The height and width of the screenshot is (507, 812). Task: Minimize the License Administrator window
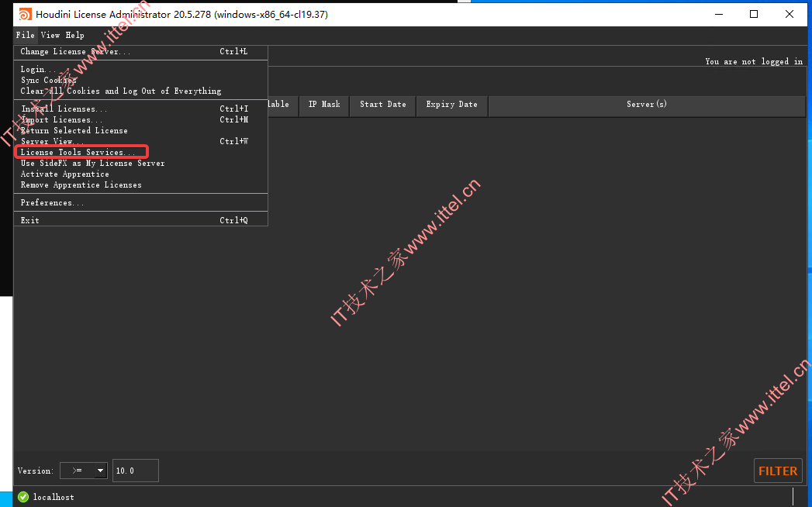tap(719, 14)
